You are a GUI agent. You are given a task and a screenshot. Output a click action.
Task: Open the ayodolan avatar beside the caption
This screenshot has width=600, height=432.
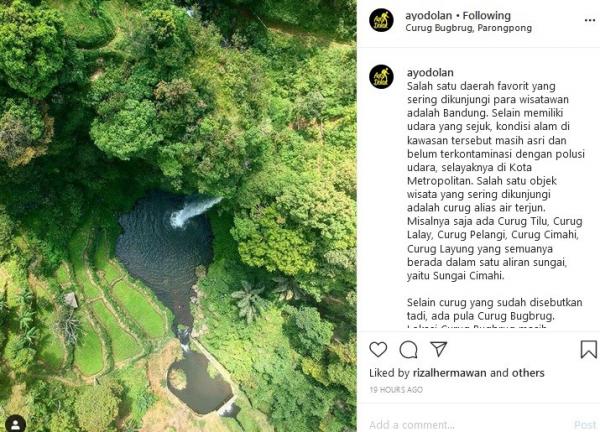(x=381, y=77)
